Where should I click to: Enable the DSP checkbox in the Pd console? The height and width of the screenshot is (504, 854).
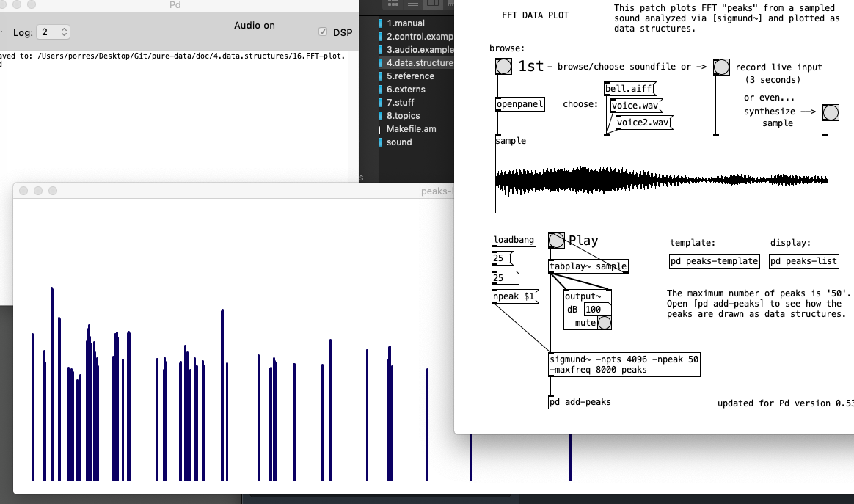coord(323,32)
